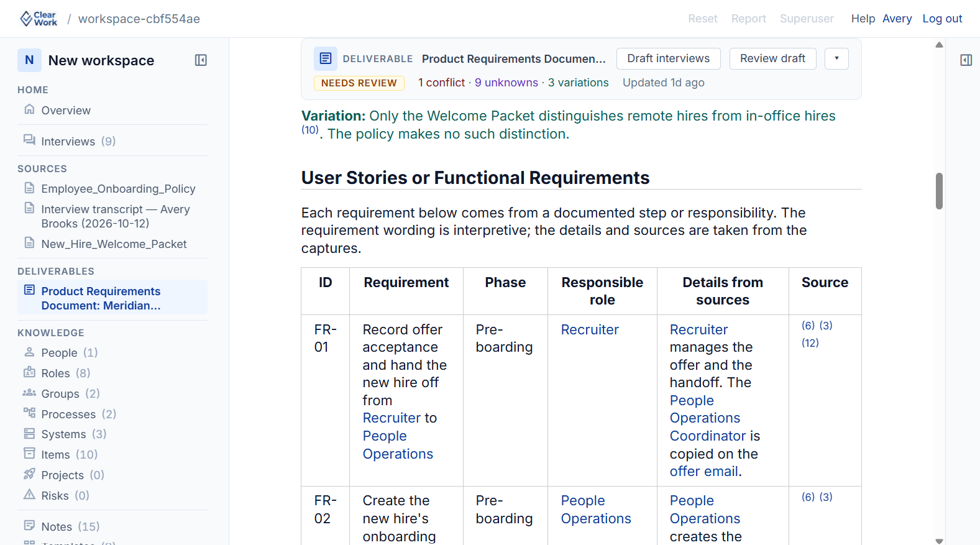This screenshot has height=545, width=980.
Task: Click the Risks warning triangle icon
Action: pos(29,495)
